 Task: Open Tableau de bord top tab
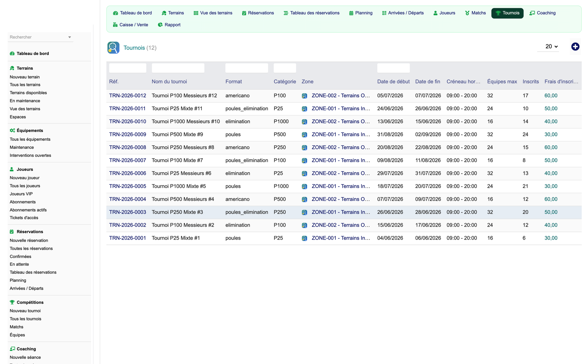(x=132, y=13)
